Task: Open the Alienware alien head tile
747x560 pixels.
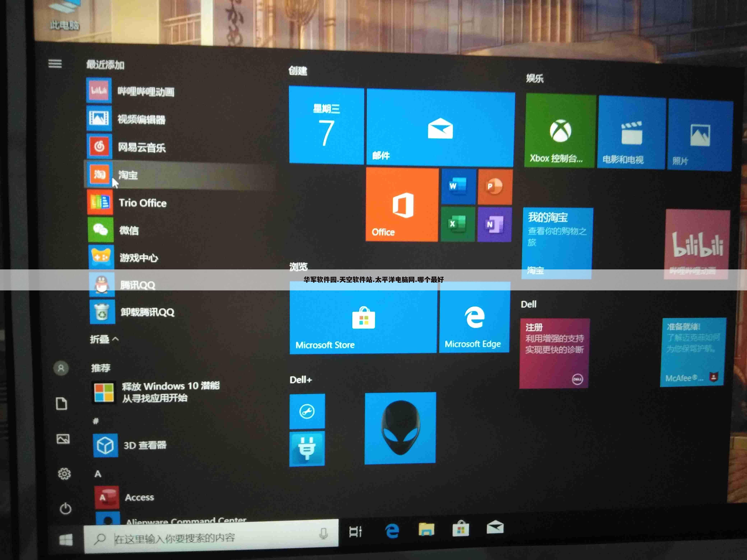Action: (400, 428)
